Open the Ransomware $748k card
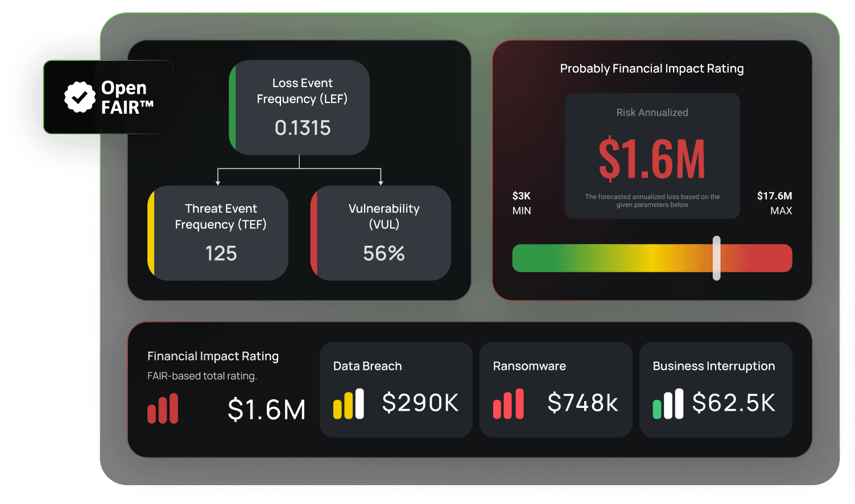 click(556, 390)
